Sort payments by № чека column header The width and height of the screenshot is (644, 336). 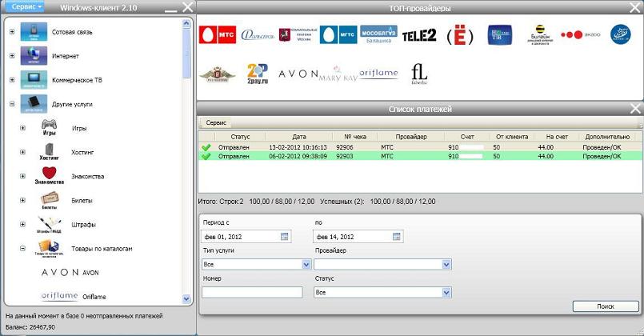pos(355,137)
